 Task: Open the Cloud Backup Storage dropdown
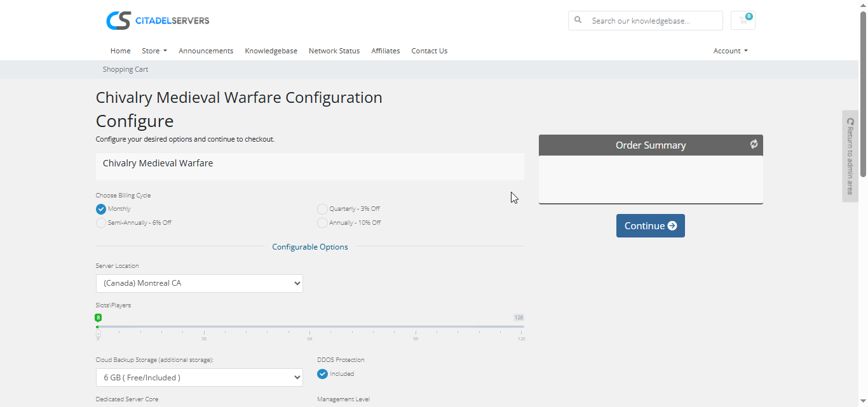[x=200, y=377]
